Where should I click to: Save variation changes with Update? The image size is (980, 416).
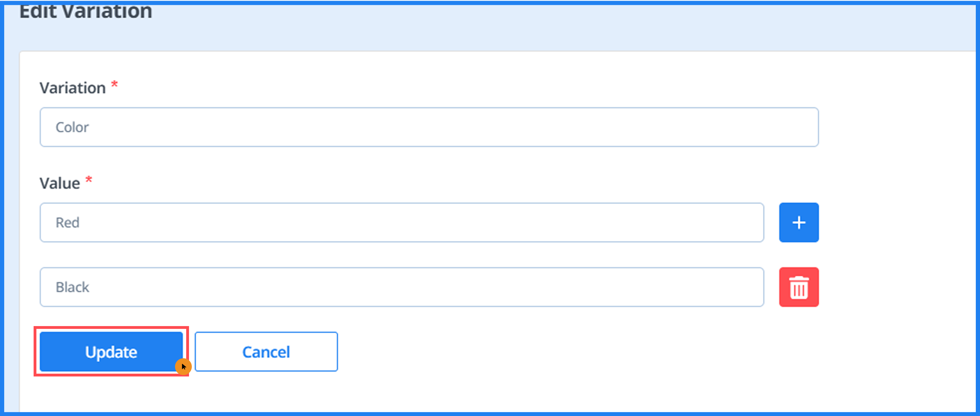click(x=111, y=352)
